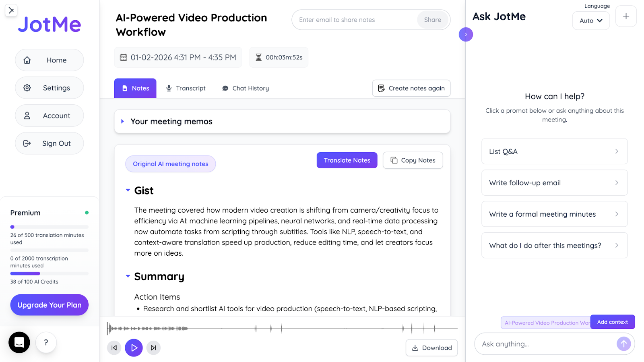
Task: Focus the email share input field
Action: coord(355,20)
